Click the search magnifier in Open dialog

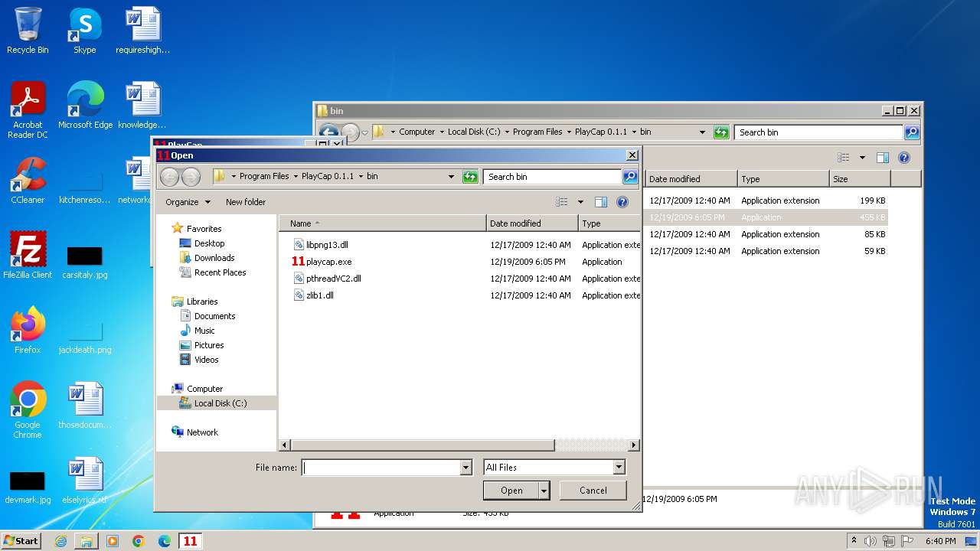click(629, 177)
